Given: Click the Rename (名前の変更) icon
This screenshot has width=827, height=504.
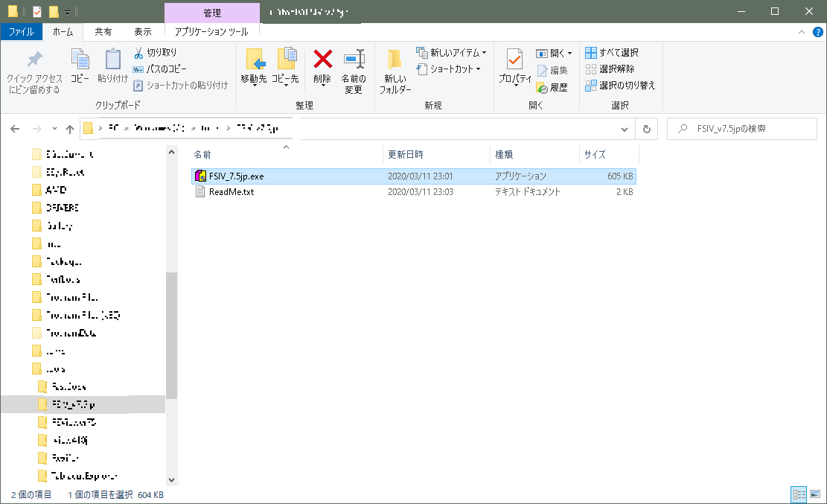Looking at the screenshot, I should (353, 60).
